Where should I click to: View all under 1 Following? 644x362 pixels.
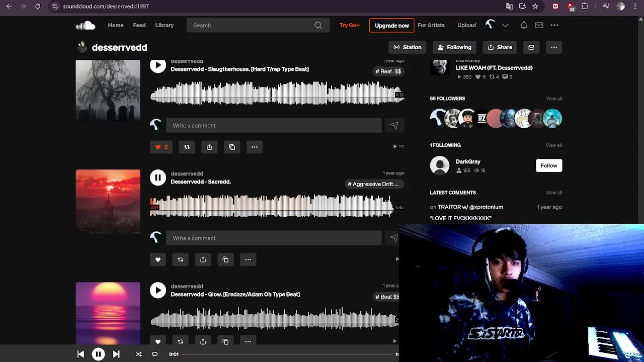tap(553, 145)
